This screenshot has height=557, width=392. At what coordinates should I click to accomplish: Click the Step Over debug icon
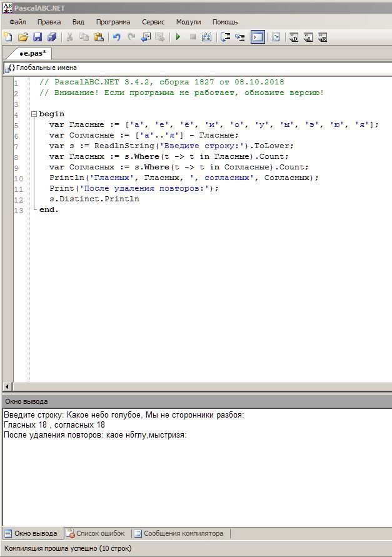tap(225, 37)
